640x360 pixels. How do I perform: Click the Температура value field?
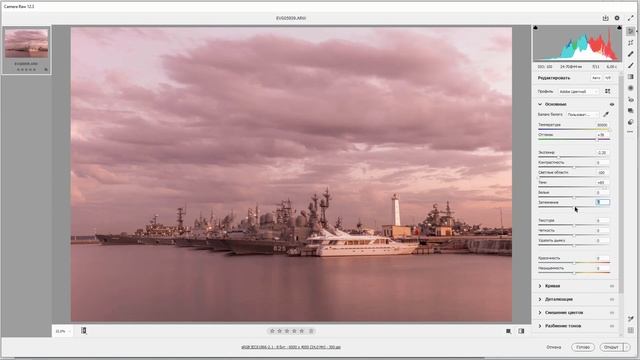[602, 125]
